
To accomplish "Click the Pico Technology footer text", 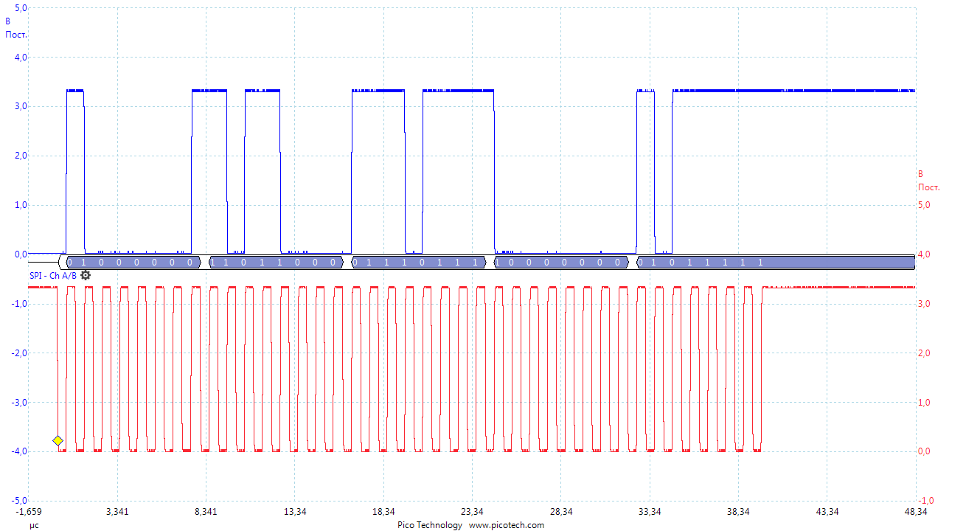I will point(430,525).
